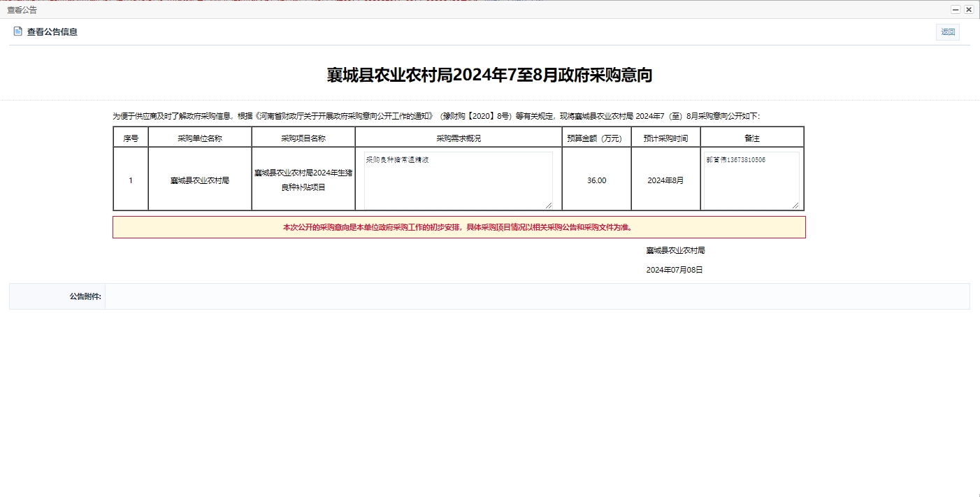Select the 2024年8月 purchase time cell

(x=665, y=180)
